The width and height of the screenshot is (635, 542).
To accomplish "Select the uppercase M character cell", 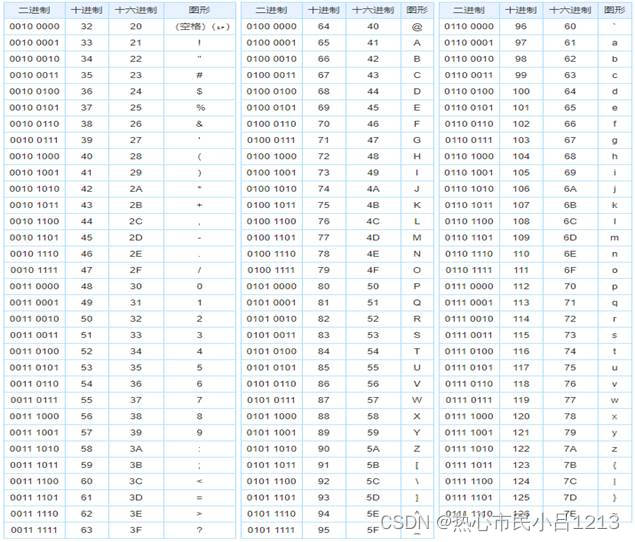I will (x=417, y=238).
